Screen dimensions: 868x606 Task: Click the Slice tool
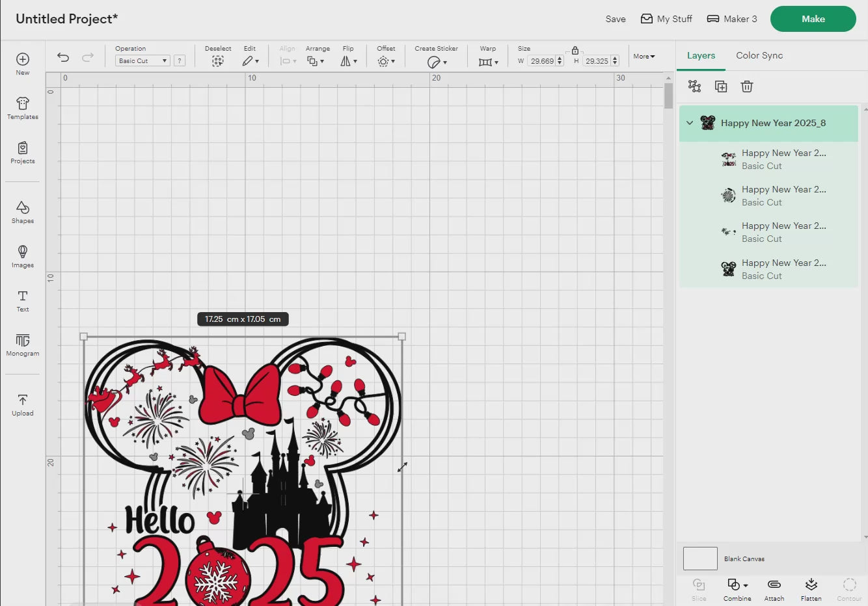[699, 589]
